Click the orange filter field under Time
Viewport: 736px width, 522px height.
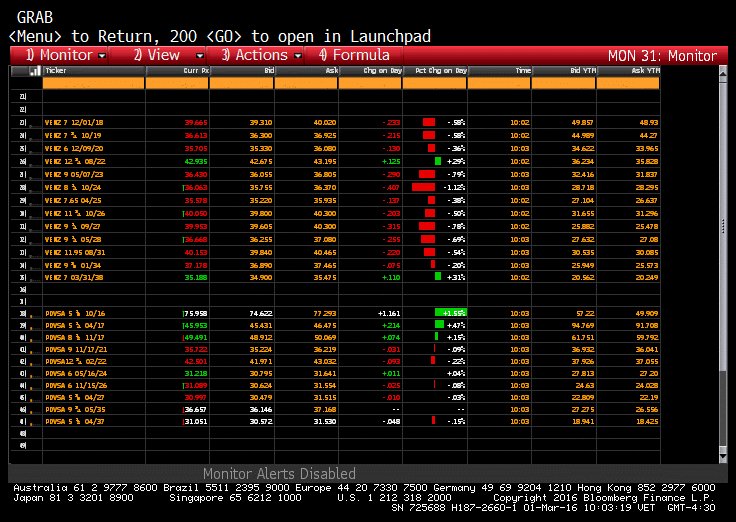[x=499, y=83]
